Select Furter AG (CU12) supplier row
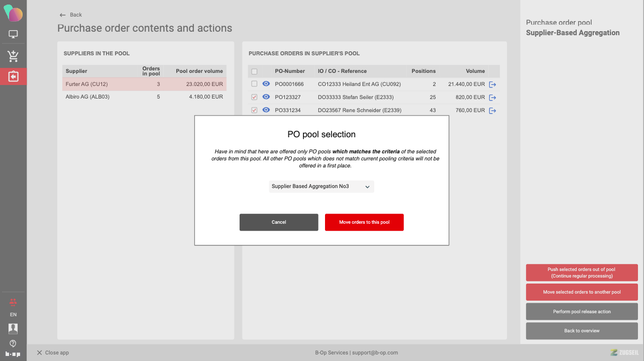Viewport: 644px width, 361px height. coord(144,84)
